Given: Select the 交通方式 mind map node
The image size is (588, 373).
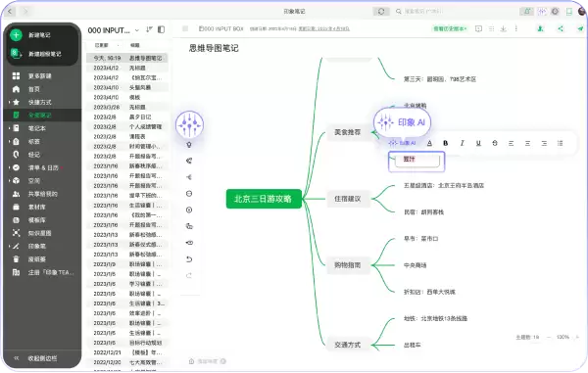Looking at the screenshot, I should pyautogui.click(x=348, y=345).
